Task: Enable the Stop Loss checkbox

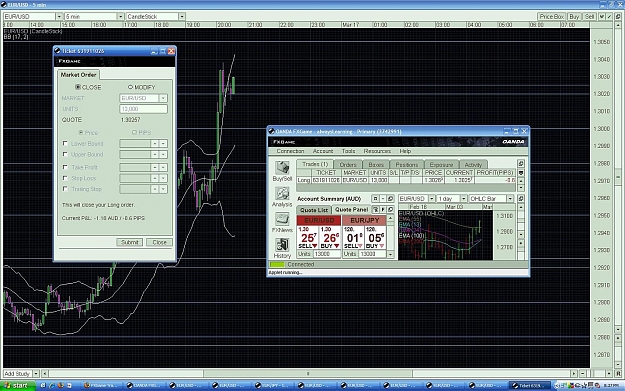Action: coord(65,178)
